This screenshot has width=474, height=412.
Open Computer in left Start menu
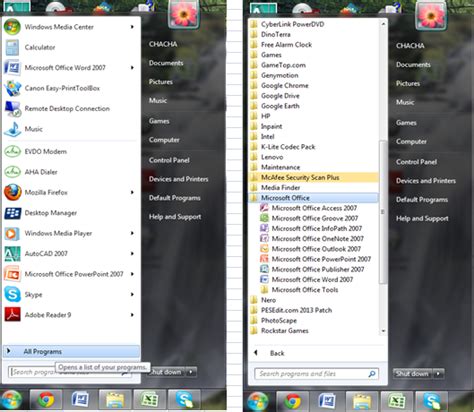(164, 140)
